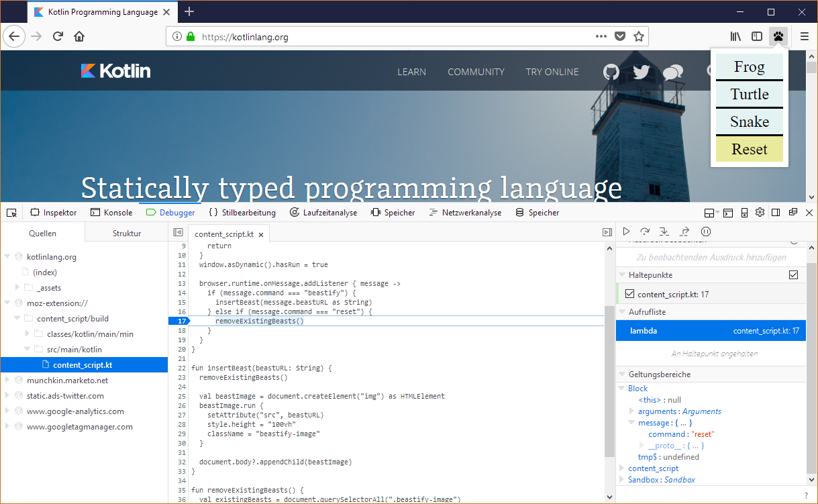This screenshot has height=504, width=818.
Task: Dock devtools to the side of window
Action: point(776,213)
